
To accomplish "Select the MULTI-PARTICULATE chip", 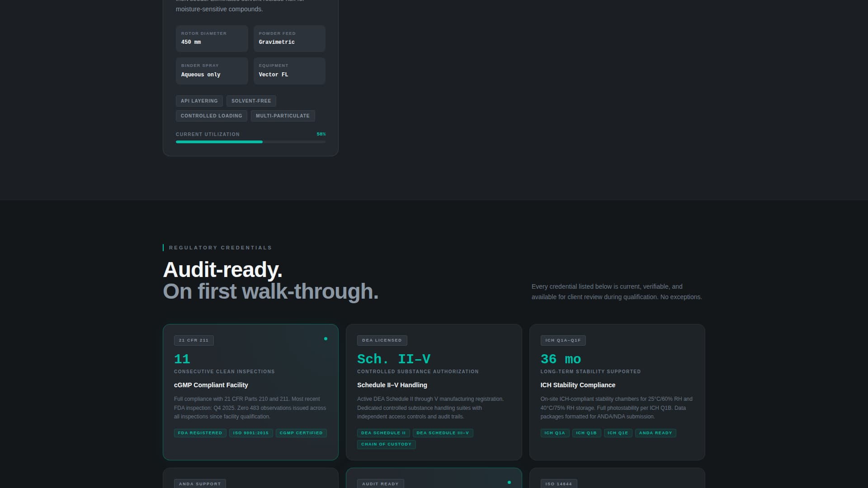I will (283, 116).
